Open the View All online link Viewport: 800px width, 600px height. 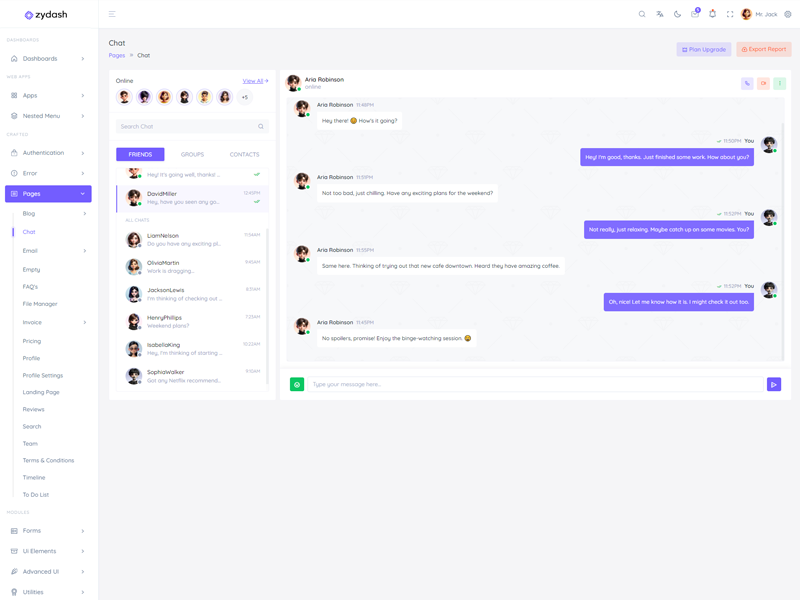coord(255,81)
